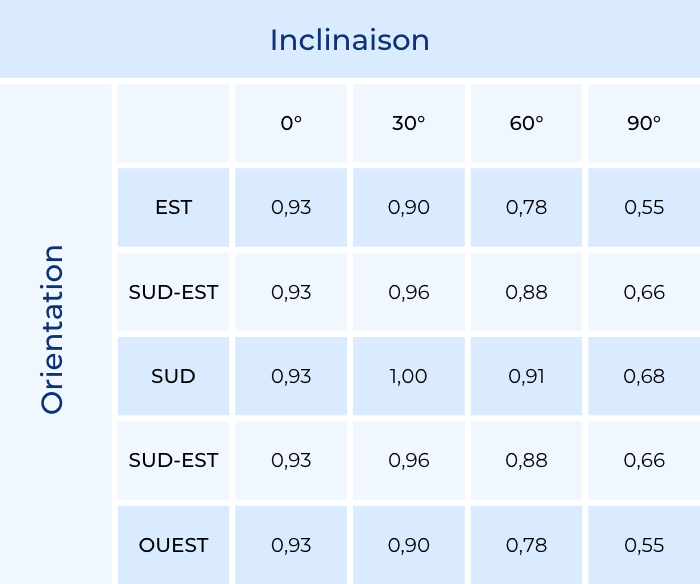
Task: Click the OUEST row 90° value 0,55
Action: [644, 546]
